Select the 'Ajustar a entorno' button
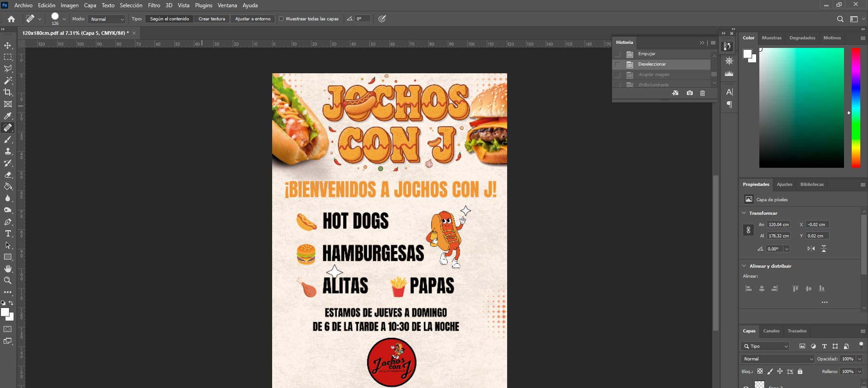The image size is (868, 388). coord(253,19)
